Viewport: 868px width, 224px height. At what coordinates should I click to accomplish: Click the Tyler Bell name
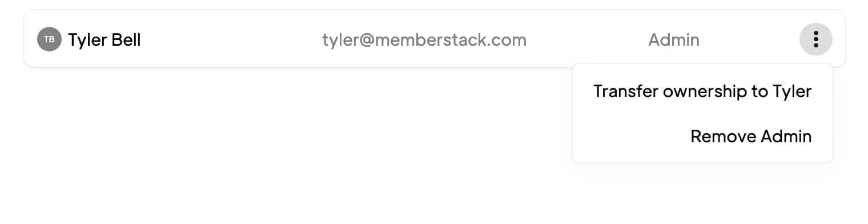point(105,40)
